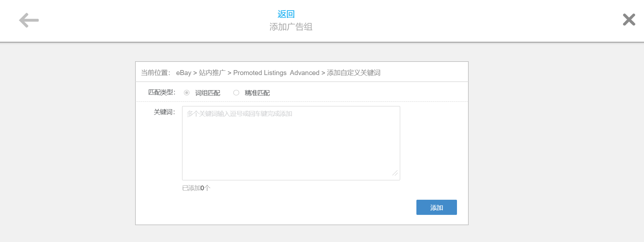Viewport: 644px width, 242px height.
Task: Click the textarea resize handle corner
Action: [395, 173]
